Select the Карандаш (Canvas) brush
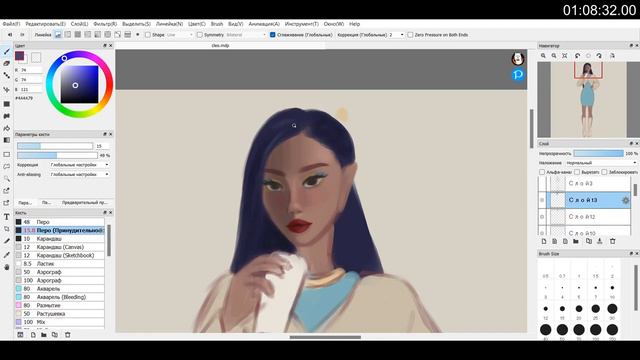640x360 pixels. click(x=60, y=247)
